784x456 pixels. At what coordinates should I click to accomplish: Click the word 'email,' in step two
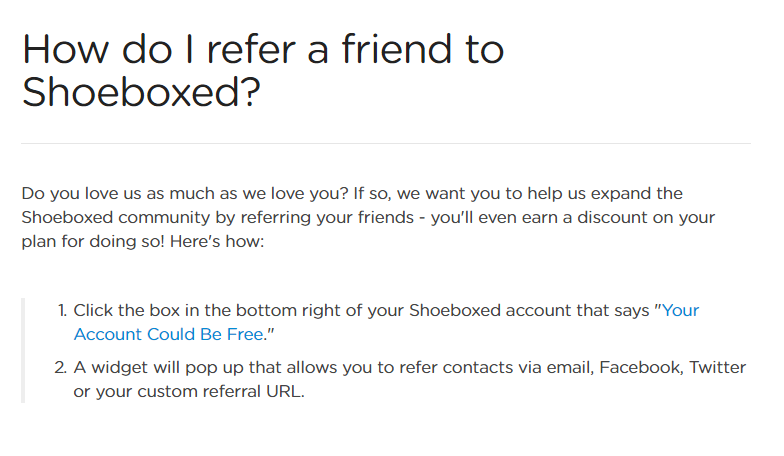point(570,368)
